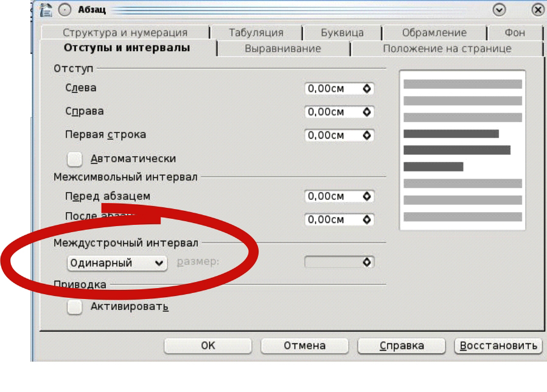Click the window menu icon in title bar
This screenshot has width=547, height=392.
[x=44, y=9]
